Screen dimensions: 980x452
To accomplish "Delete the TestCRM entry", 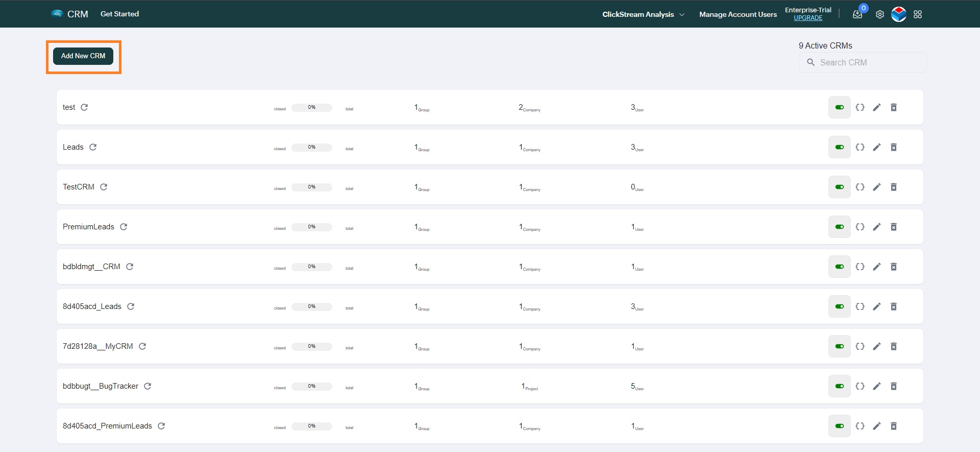I will (894, 187).
